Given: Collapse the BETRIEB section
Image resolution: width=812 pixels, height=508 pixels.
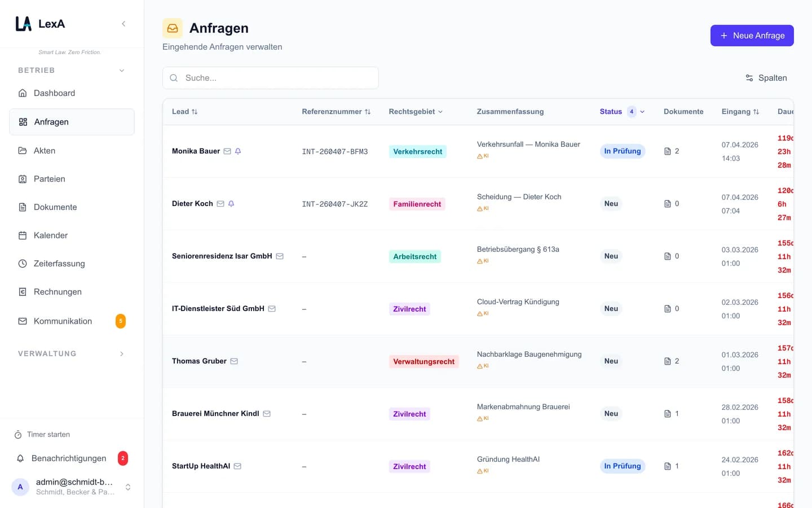Looking at the screenshot, I should click(122, 71).
